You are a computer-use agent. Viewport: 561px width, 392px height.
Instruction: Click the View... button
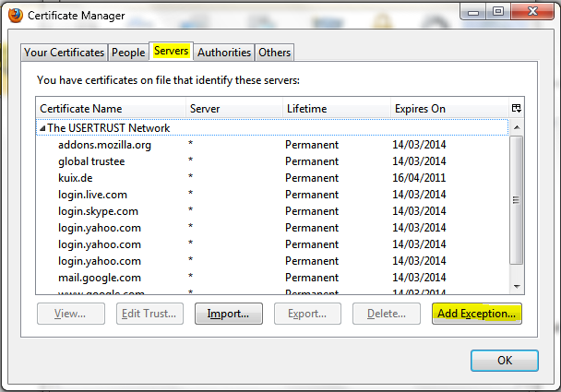71,314
